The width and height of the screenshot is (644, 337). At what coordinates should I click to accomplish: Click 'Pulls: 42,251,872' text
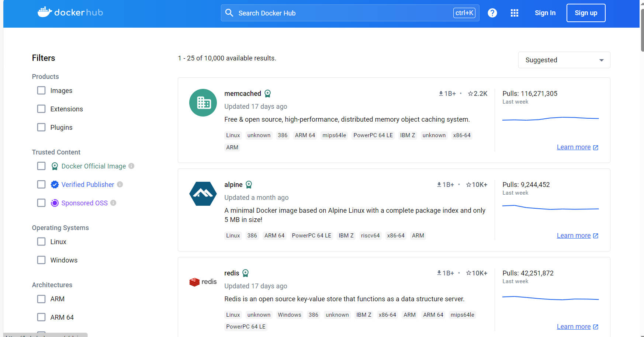(528, 273)
